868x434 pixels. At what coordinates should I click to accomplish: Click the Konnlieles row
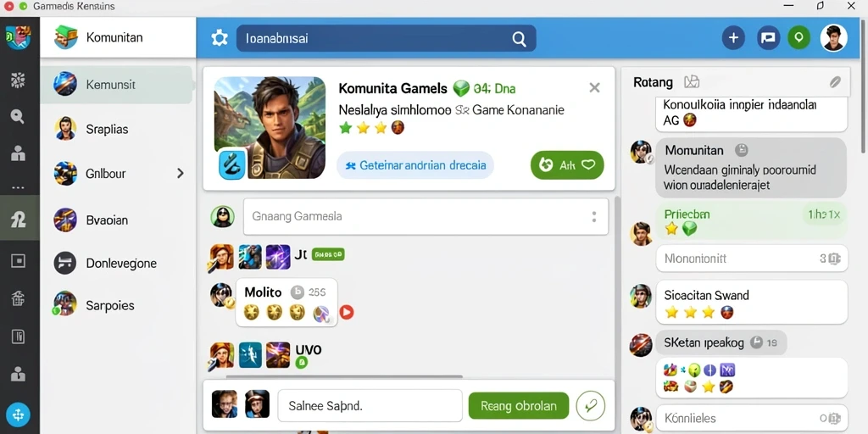751,419
